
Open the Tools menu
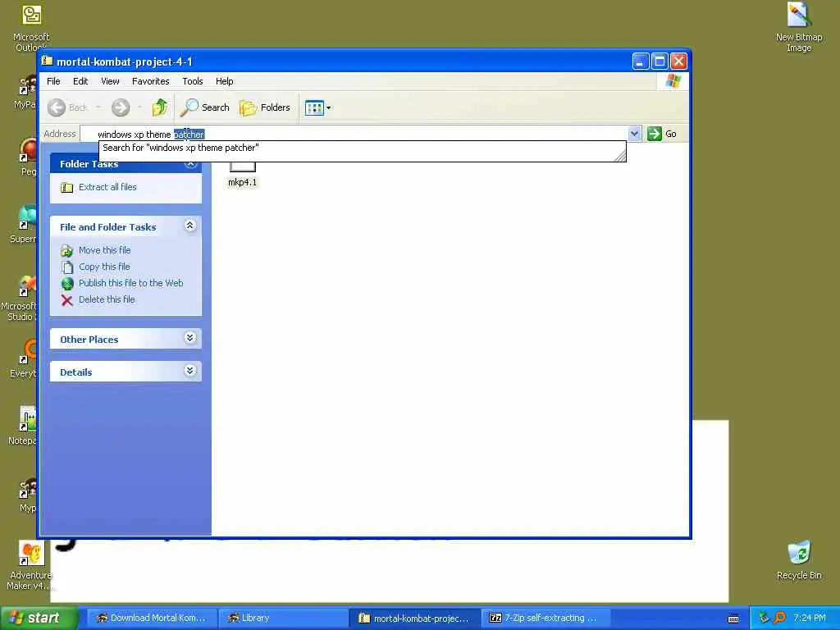pos(192,81)
